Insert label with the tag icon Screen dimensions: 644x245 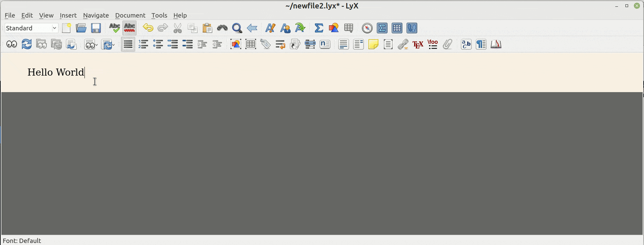[x=266, y=44]
